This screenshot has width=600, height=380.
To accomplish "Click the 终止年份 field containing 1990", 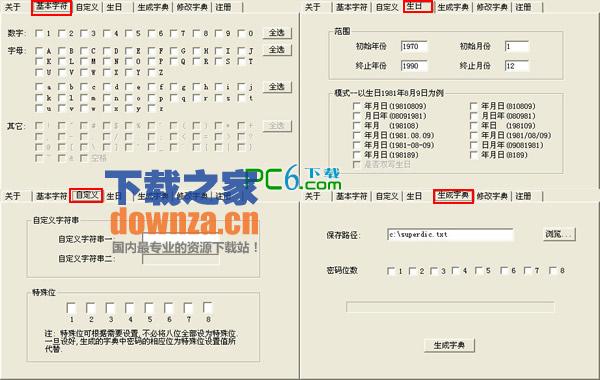I will [x=414, y=66].
